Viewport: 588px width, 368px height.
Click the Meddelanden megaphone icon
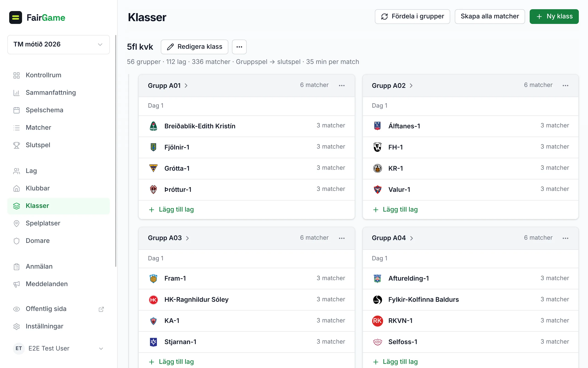(17, 284)
